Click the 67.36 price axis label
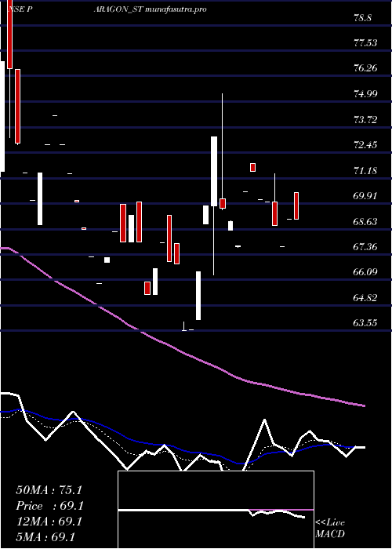The width and height of the screenshot is (392, 549). 365,247
